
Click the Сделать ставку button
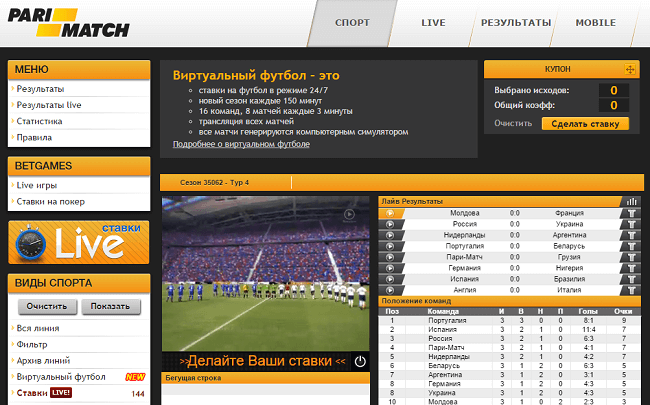585,124
